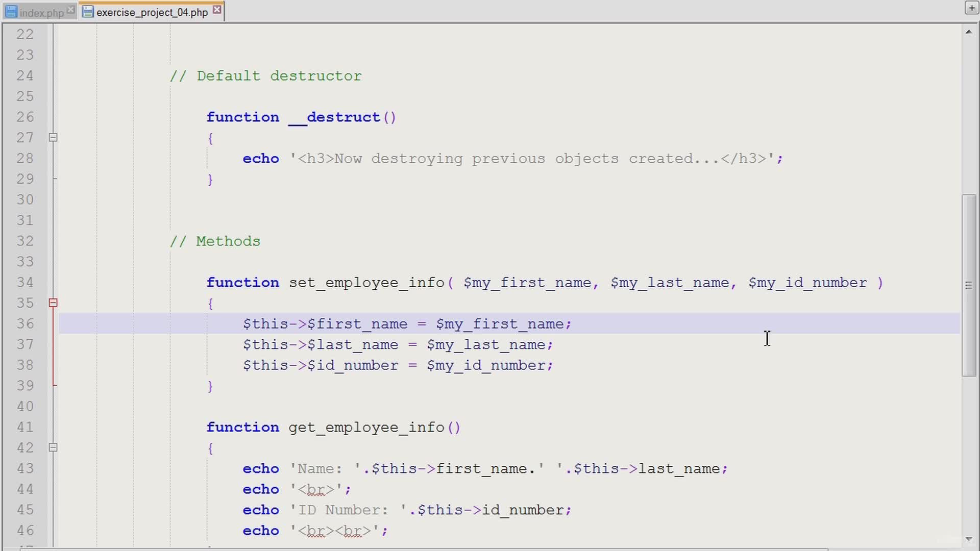Click the save icon on index.php tab
Image resolution: width=980 pixels, height=551 pixels.
[11, 12]
